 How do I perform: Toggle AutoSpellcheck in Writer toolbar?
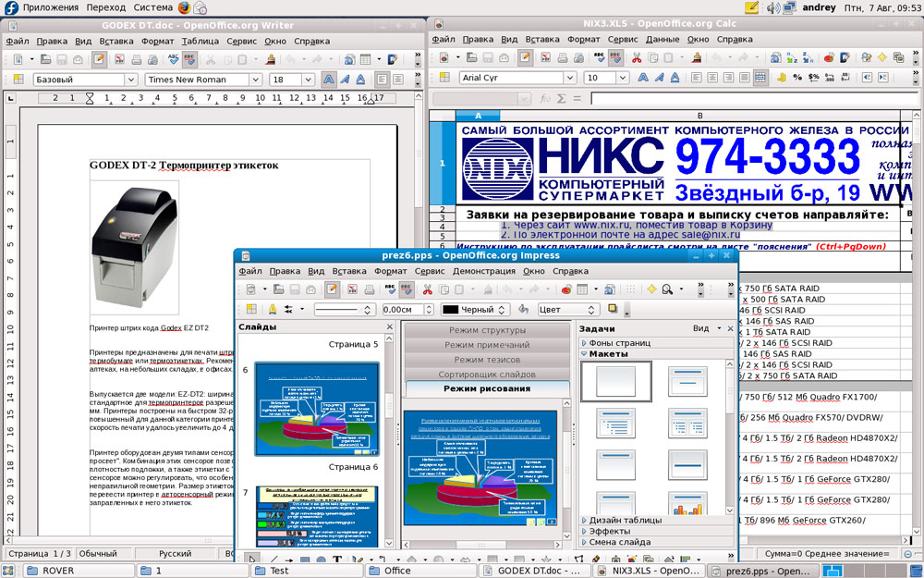coord(189,59)
